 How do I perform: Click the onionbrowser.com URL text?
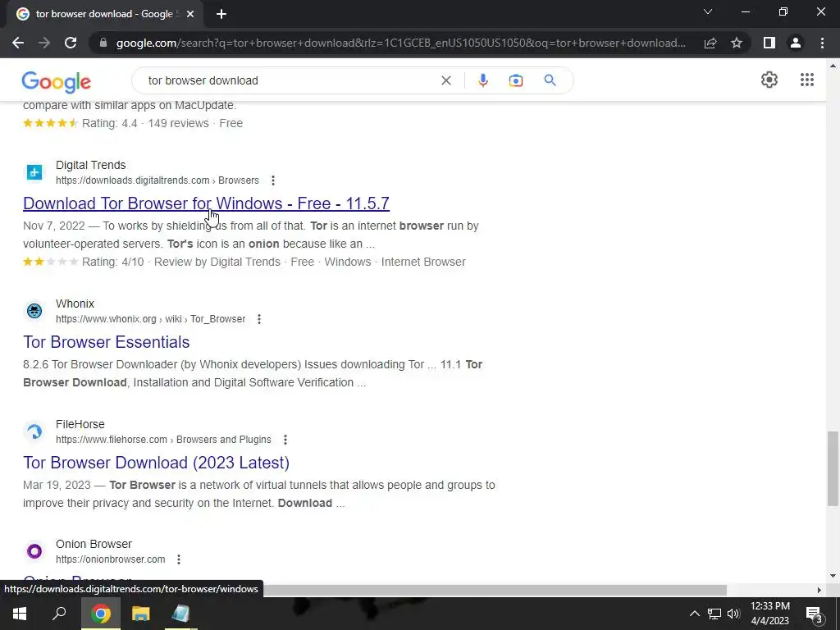point(111,559)
